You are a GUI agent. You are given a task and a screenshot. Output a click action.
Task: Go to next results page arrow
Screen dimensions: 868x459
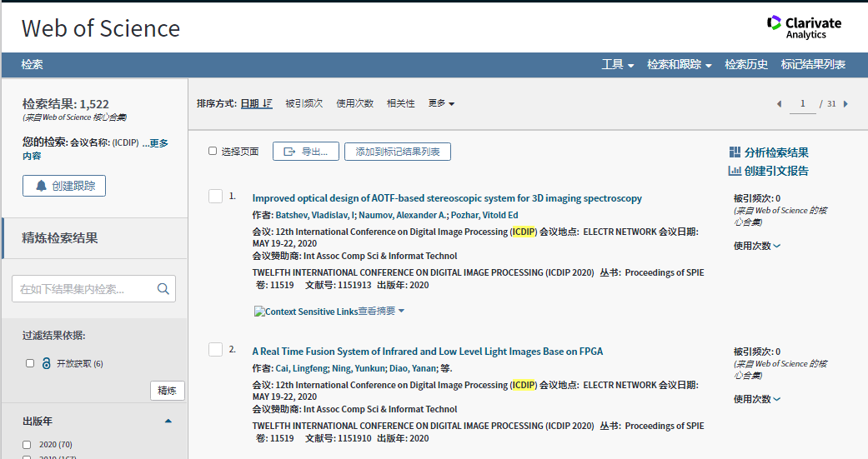[845, 104]
